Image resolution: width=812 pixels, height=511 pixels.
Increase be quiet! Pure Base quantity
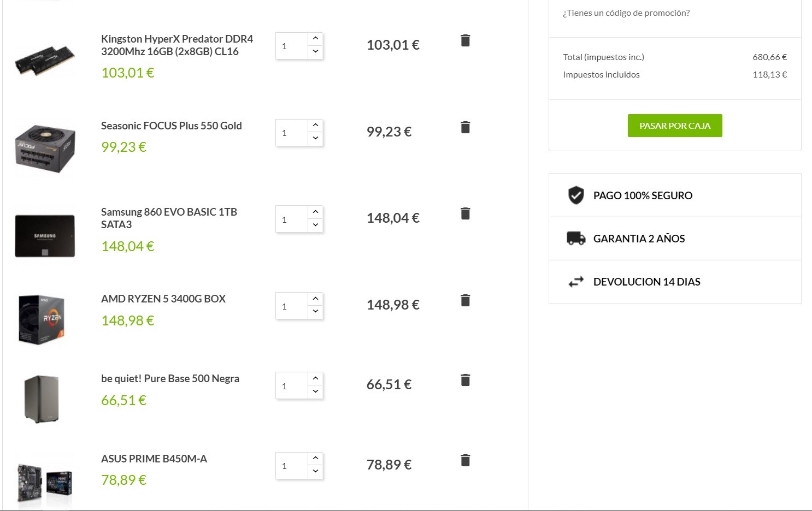(315, 378)
